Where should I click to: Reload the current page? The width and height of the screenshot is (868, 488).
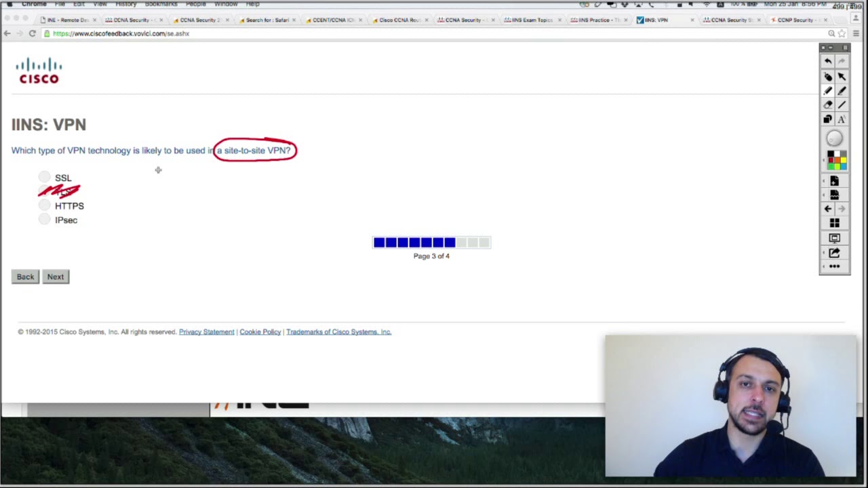point(32,33)
